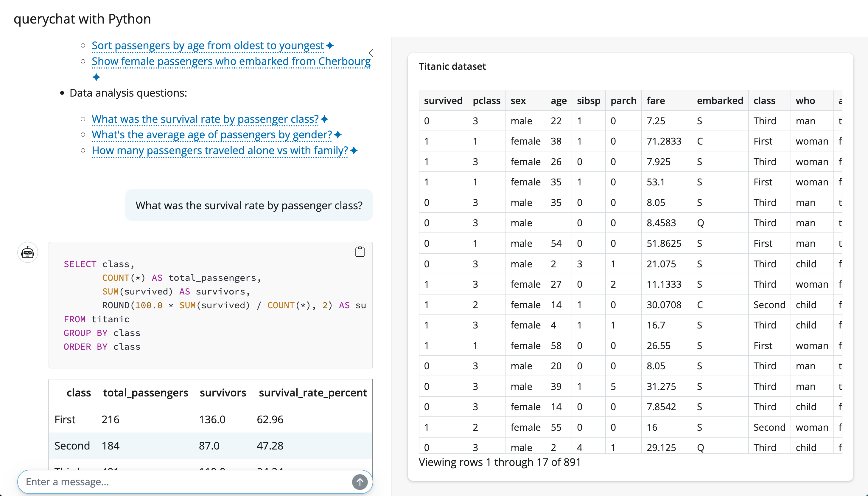Click the 'survived' column header
Image resolution: width=868 pixels, height=496 pixels.
(x=443, y=100)
